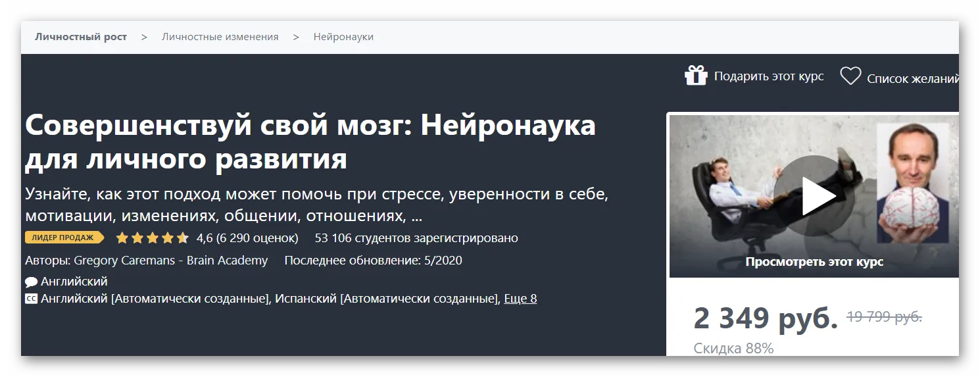Click the heart wishlist icon

850,76
